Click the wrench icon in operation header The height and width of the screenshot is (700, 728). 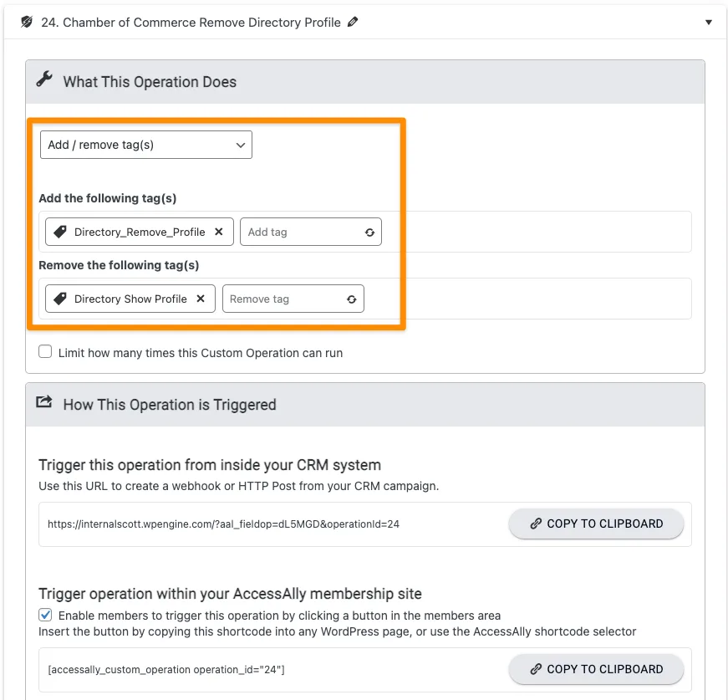pos(44,81)
